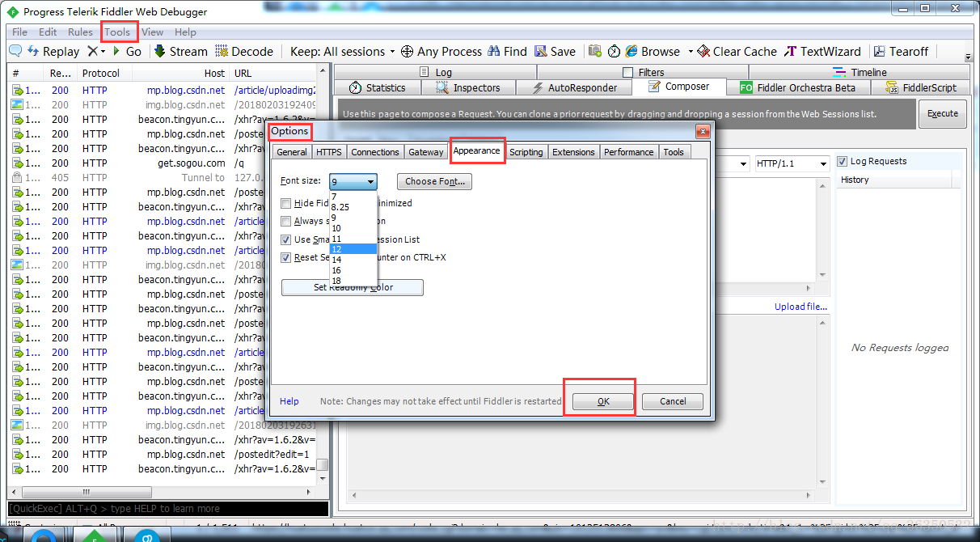Click image icon of /20180203192409 session
This screenshot has width=980, height=542.
15,104
